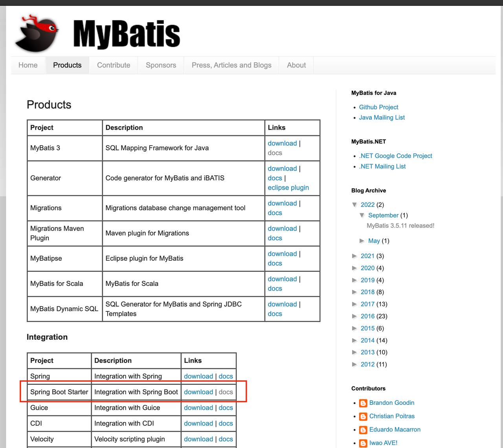
Task: Open Eduardo Macarron's profile link
Action: [x=395, y=430]
